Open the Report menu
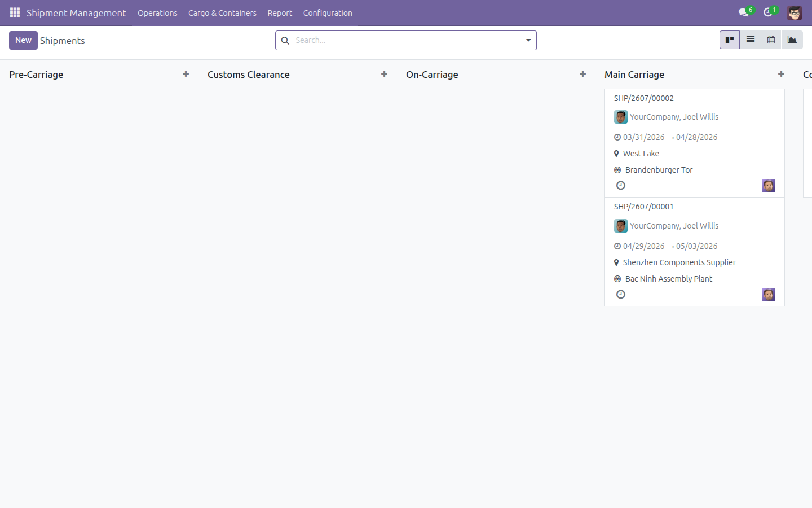The width and height of the screenshot is (812, 508). (280, 13)
